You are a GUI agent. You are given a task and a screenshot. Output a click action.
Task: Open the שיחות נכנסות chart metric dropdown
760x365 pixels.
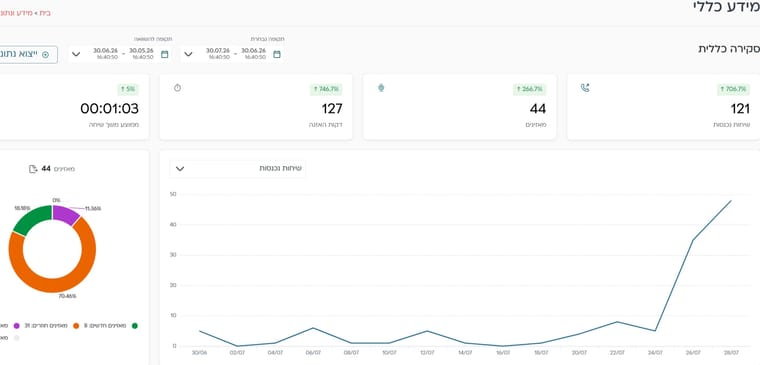(x=238, y=169)
